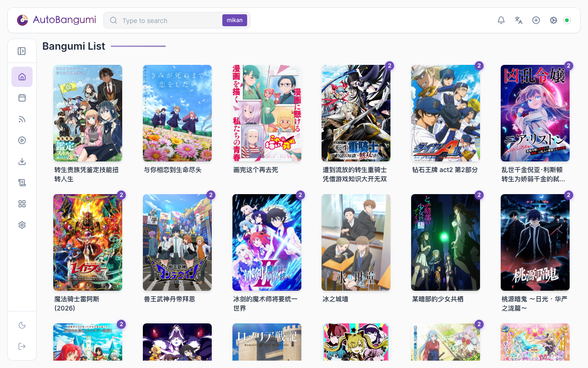Collapse the sidebar panel toggle icon
Viewport: 588px width, 368px height.
(22, 51)
